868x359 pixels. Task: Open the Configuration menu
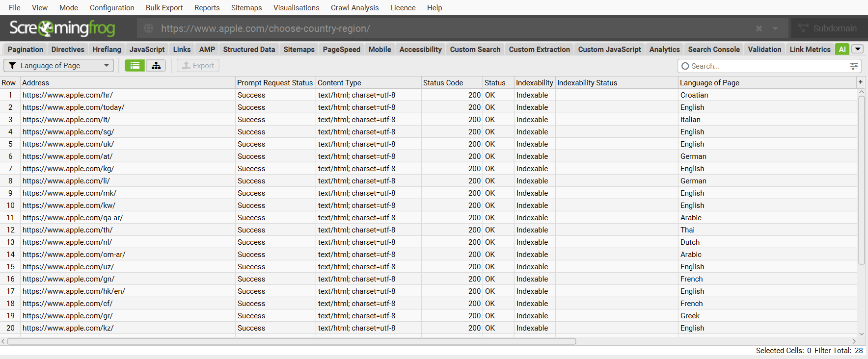(112, 8)
